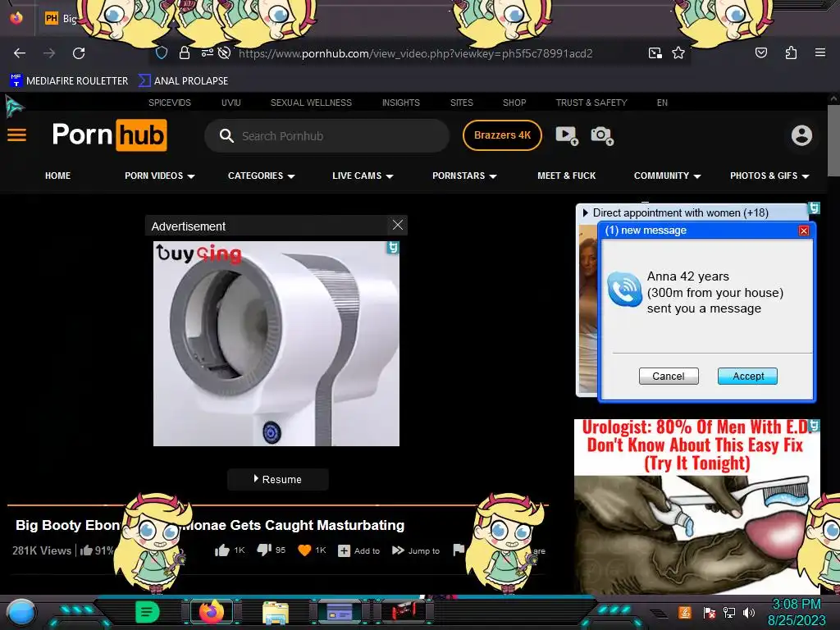
Task: Open the MEET & FUCK nav item
Action: pyautogui.click(x=566, y=176)
